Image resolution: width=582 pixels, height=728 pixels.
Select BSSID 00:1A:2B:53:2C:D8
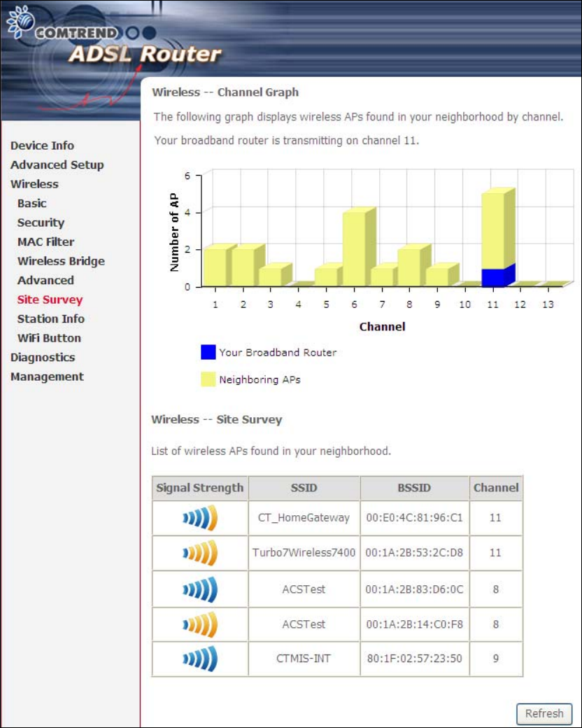414,553
